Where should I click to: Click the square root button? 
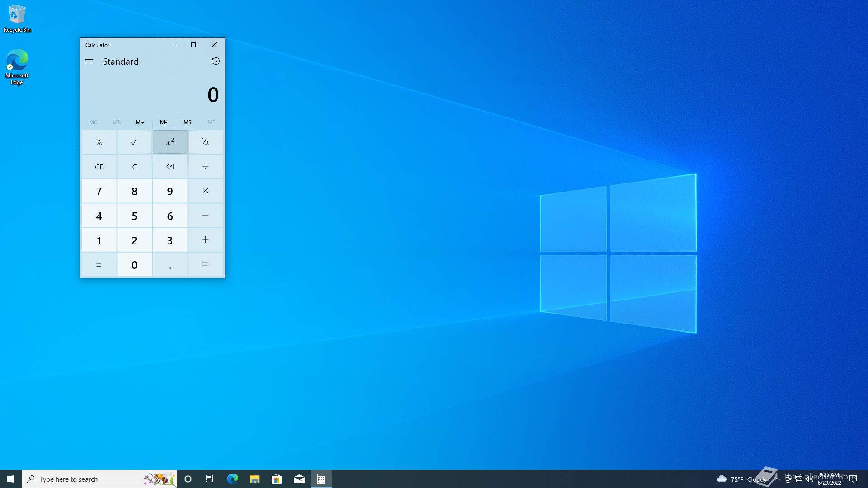[134, 142]
